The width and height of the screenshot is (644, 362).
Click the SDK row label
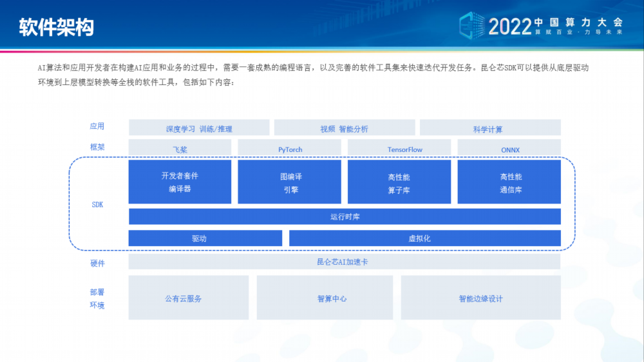pyautogui.click(x=97, y=205)
